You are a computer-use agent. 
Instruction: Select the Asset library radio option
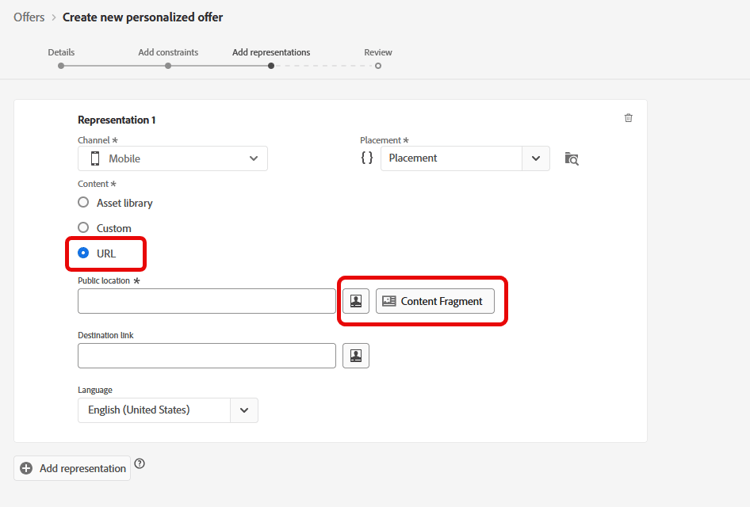point(84,202)
